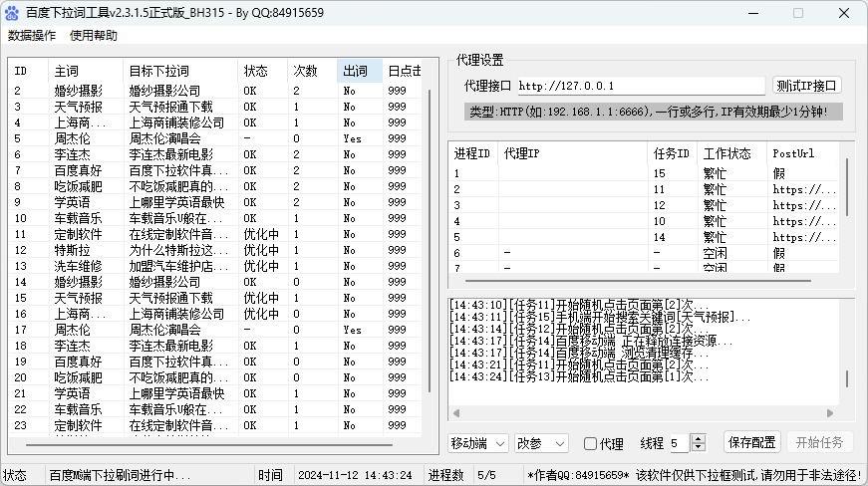Click the 代理接口 input field
868x486 pixels.
pyautogui.click(x=641, y=87)
